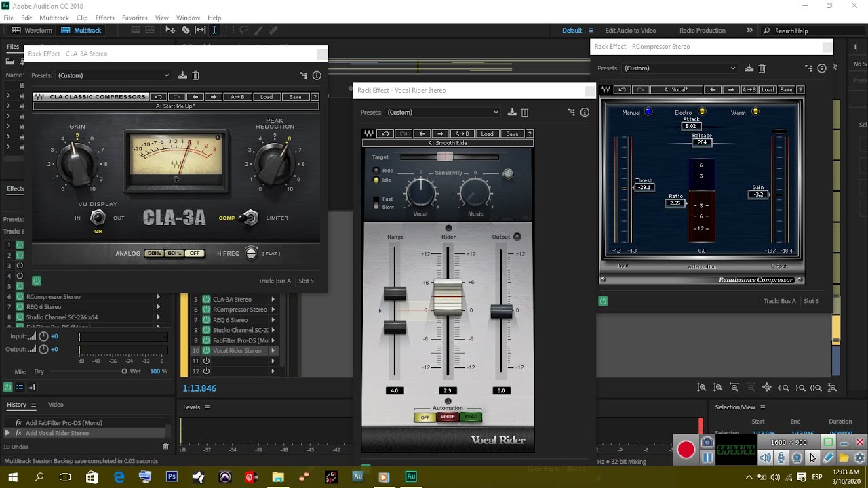The height and width of the screenshot is (488, 868).
Task: Select the Move tool in the toolbar
Action: click(171, 30)
